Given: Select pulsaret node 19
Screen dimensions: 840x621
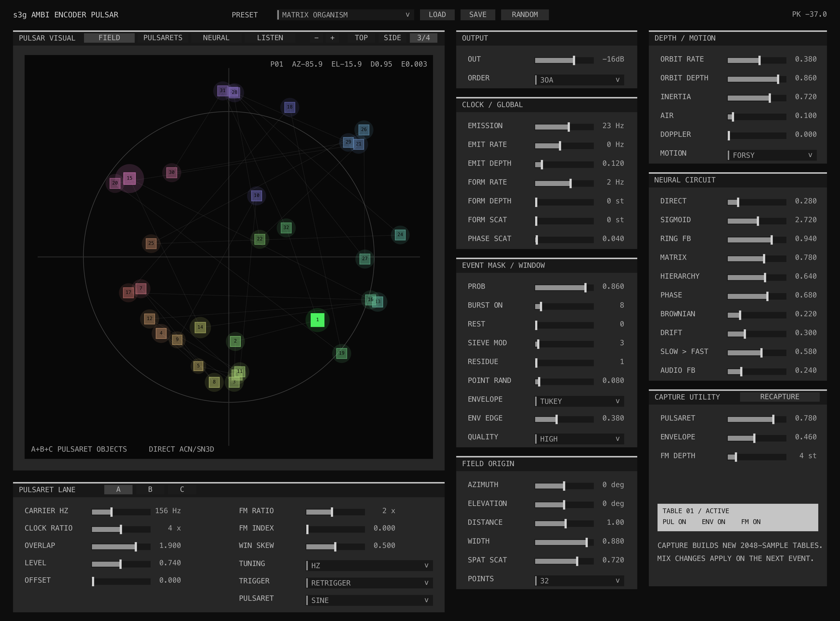Looking at the screenshot, I should 341,353.
